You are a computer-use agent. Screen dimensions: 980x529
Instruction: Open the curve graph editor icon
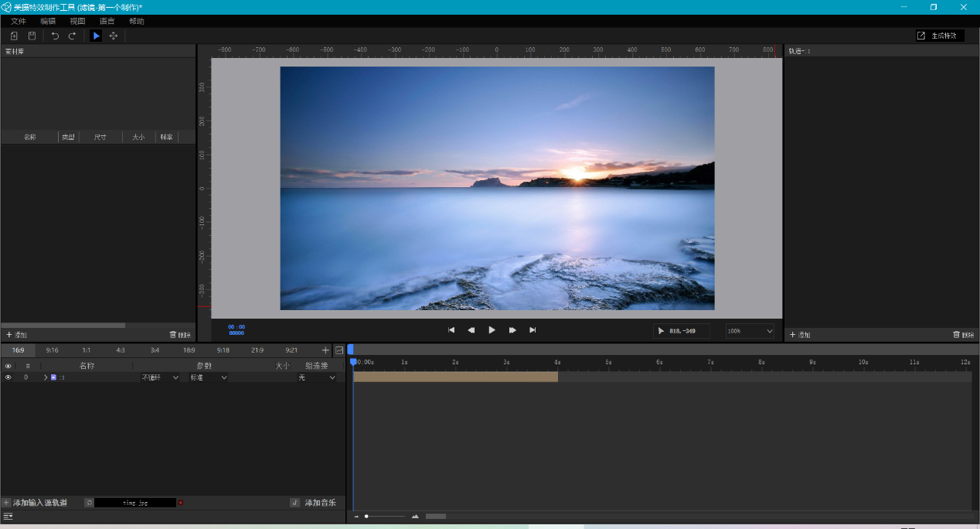tap(339, 350)
